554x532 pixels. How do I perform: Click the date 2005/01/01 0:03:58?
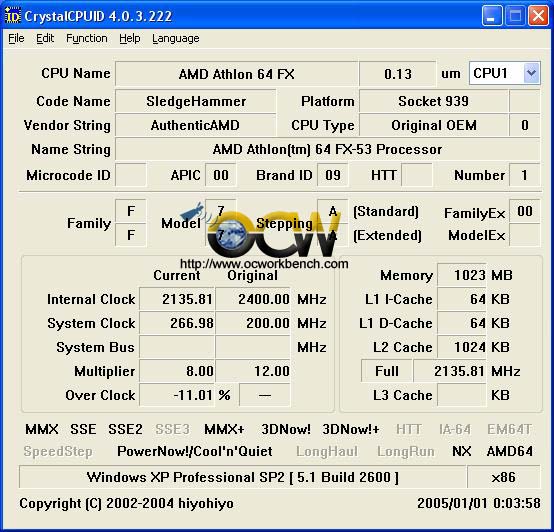[478, 503]
